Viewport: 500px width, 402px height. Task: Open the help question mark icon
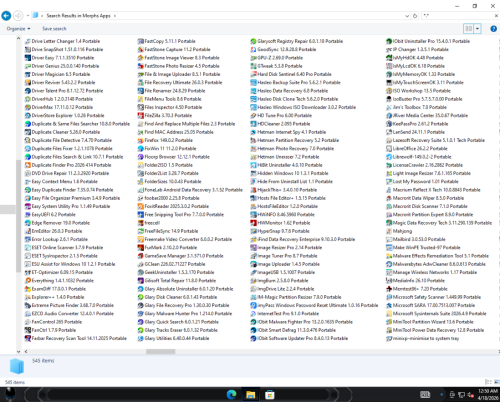493,29
